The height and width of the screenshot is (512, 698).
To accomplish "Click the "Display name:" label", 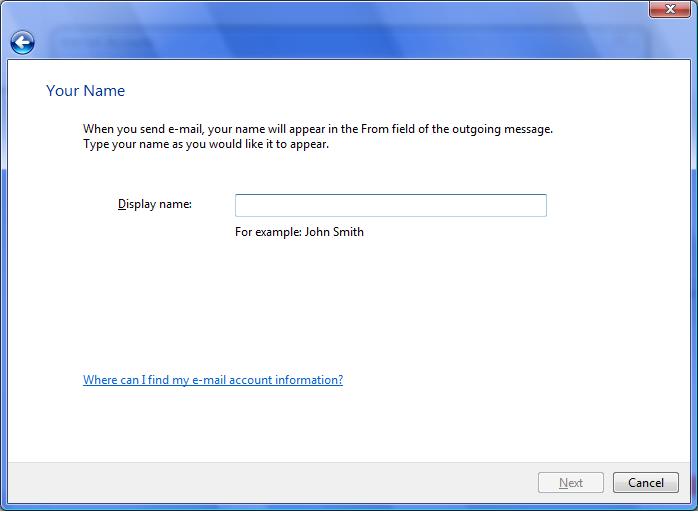I will (155, 204).
